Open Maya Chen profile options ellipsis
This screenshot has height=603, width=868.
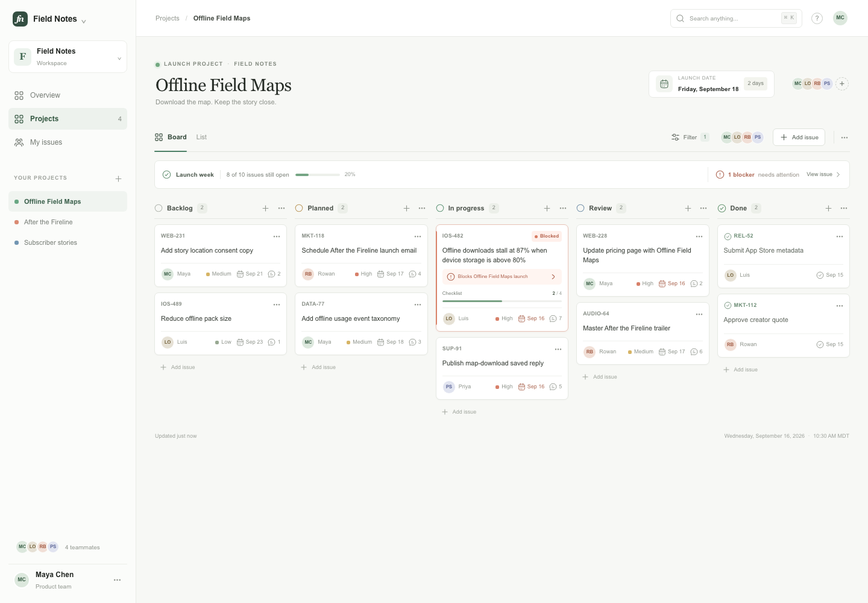[x=117, y=580]
